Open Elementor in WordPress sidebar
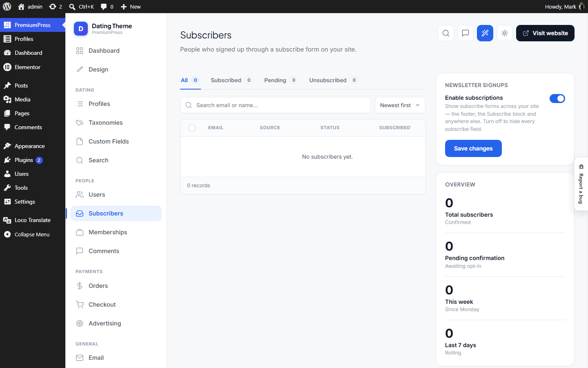This screenshot has width=588, height=368. [33, 67]
